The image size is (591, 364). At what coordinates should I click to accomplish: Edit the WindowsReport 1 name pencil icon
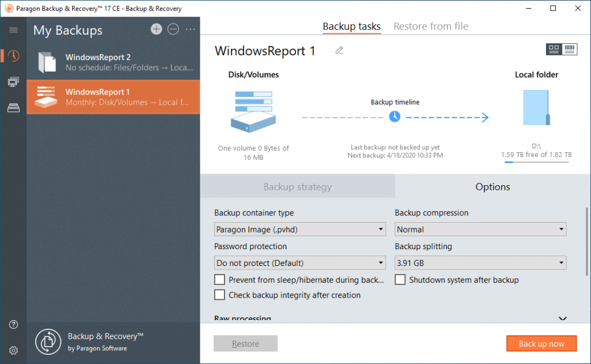(339, 50)
